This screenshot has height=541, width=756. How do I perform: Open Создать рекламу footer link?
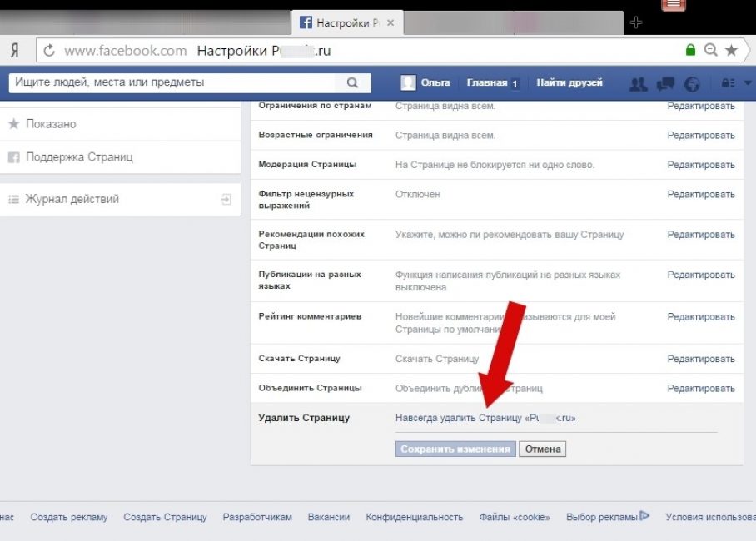(x=69, y=517)
